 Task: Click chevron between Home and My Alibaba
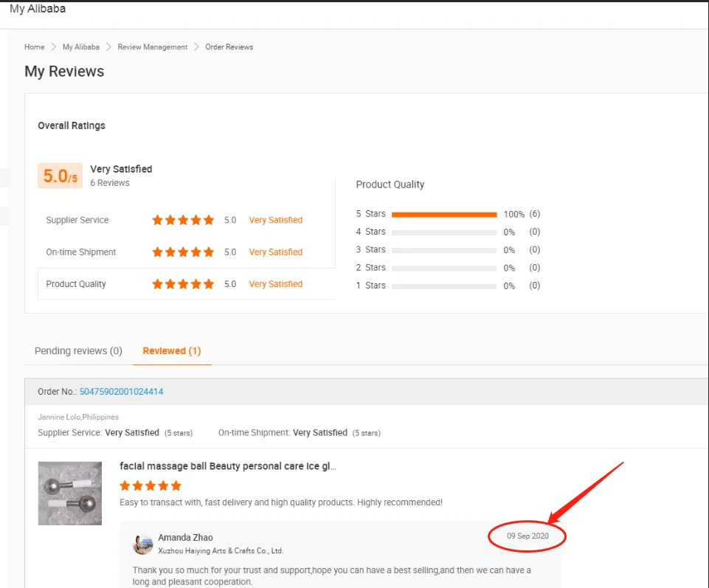(54, 47)
